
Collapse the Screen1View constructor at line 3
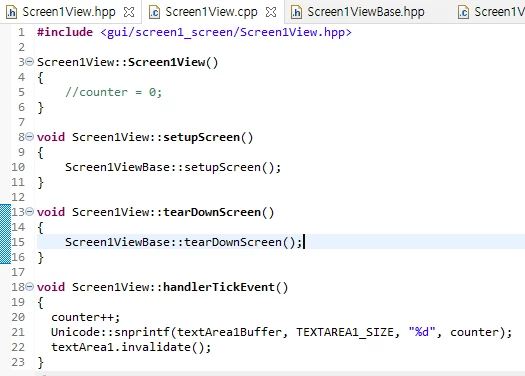[x=30, y=62]
